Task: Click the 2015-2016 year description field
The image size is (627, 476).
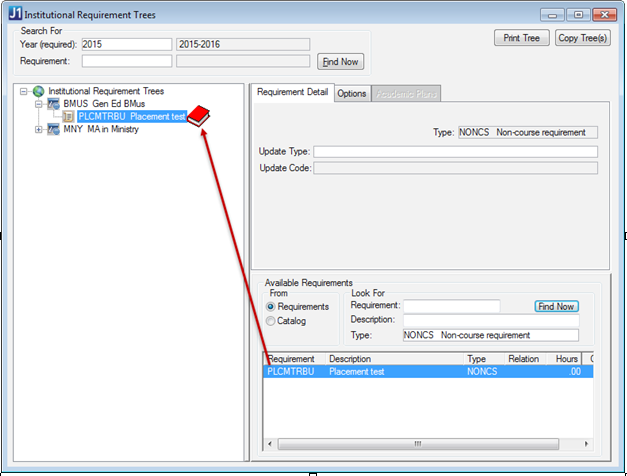Action: pos(243,44)
